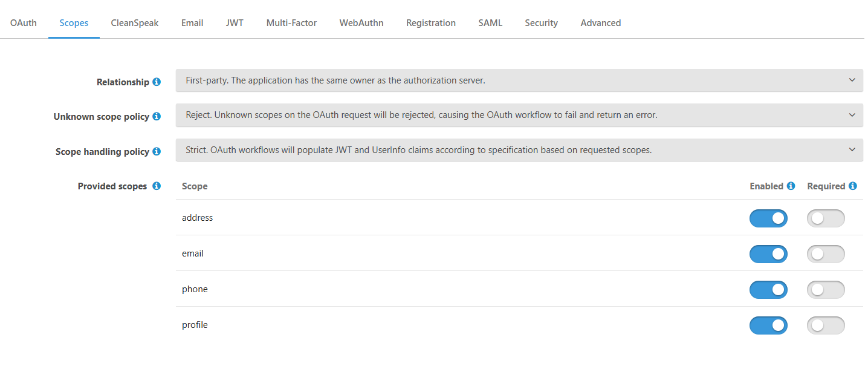Click the Unknown scope policy info icon

tap(157, 116)
